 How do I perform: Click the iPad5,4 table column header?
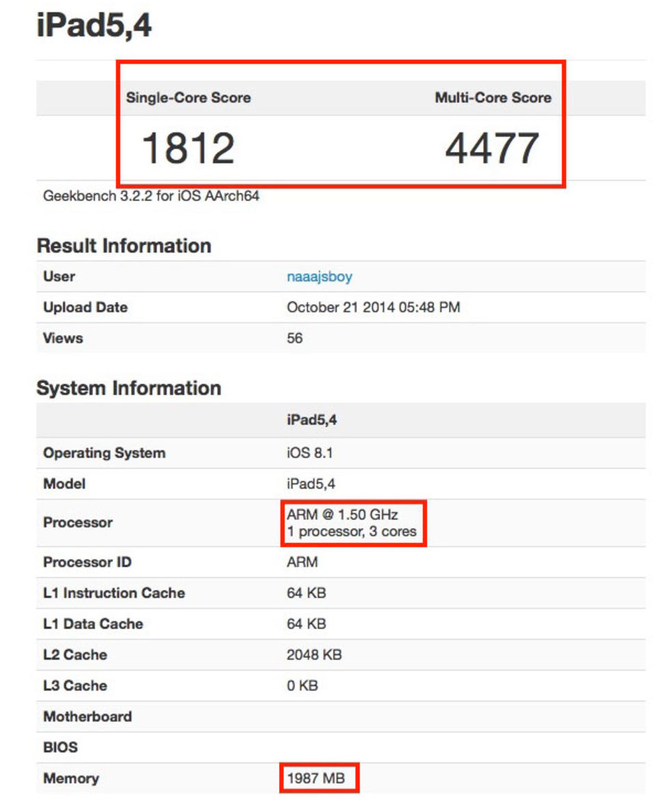(x=312, y=420)
